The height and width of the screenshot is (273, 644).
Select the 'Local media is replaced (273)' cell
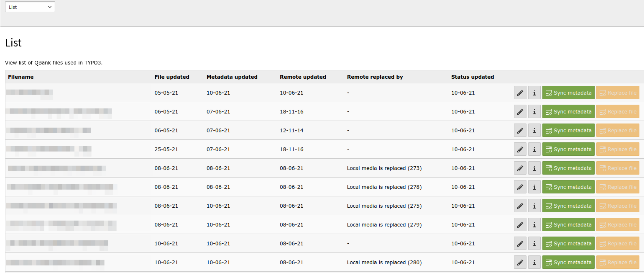(x=384, y=168)
